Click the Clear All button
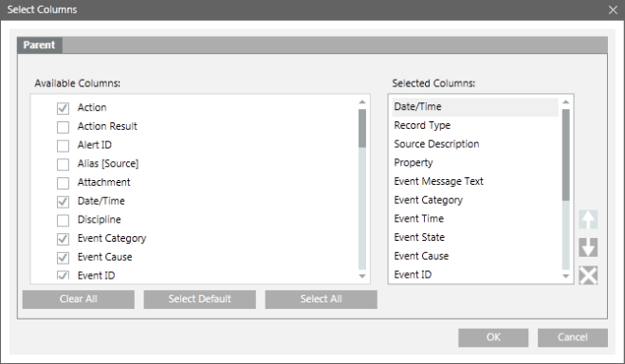The height and width of the screenshot is (364, 625). coord(79,300)
